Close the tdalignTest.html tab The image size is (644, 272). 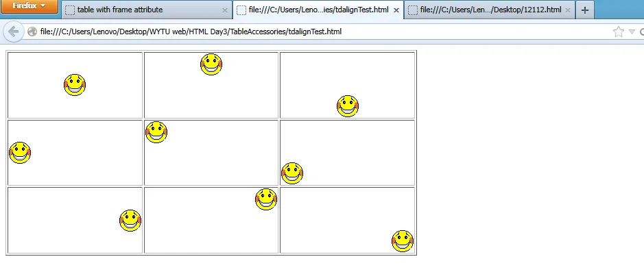point(396,10)
